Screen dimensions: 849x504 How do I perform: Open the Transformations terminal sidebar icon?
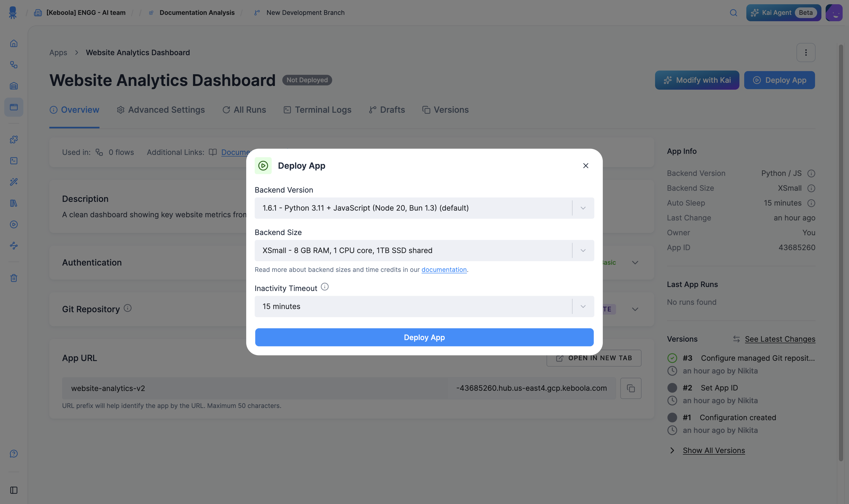(14, 161)
